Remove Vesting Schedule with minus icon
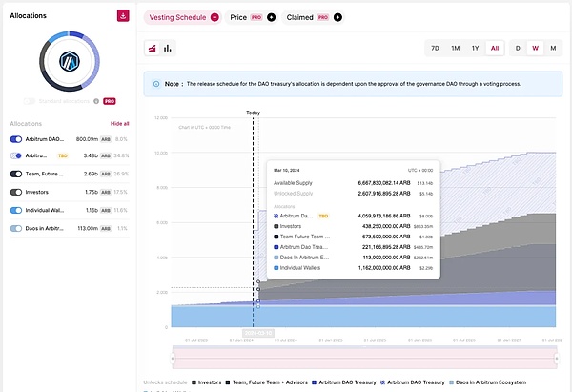Image resolution: width=572 pixels, height=392 pixels. (x=214, y=17)
